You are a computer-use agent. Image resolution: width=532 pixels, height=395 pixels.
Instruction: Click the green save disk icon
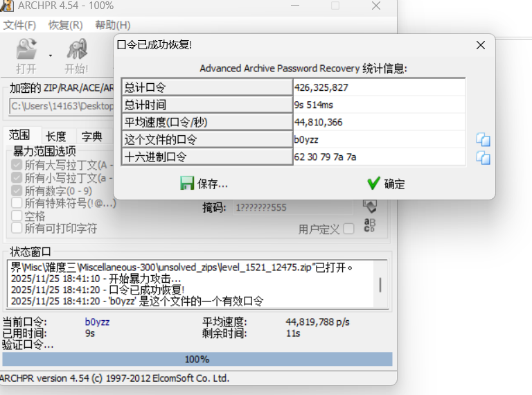coord(187,184)
